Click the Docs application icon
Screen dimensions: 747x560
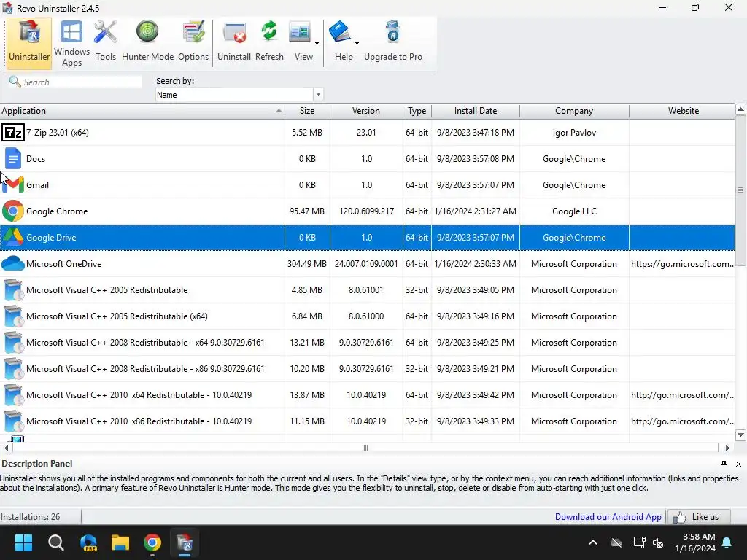pyautogui.click(x=13, y=158)
